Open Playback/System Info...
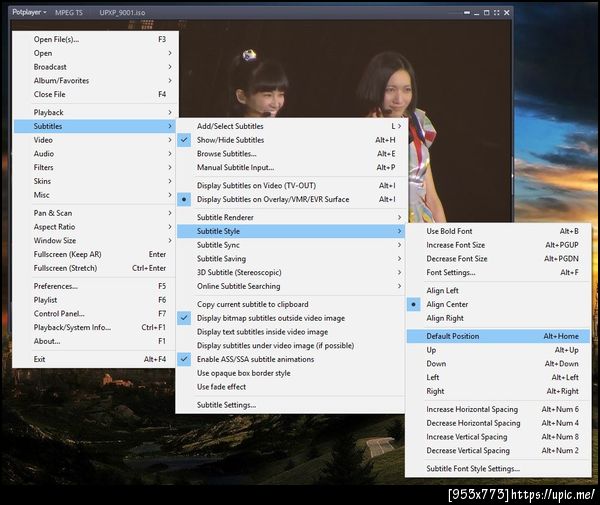The height and width of the screenshot is (505, 600). (x=95, y=327)
